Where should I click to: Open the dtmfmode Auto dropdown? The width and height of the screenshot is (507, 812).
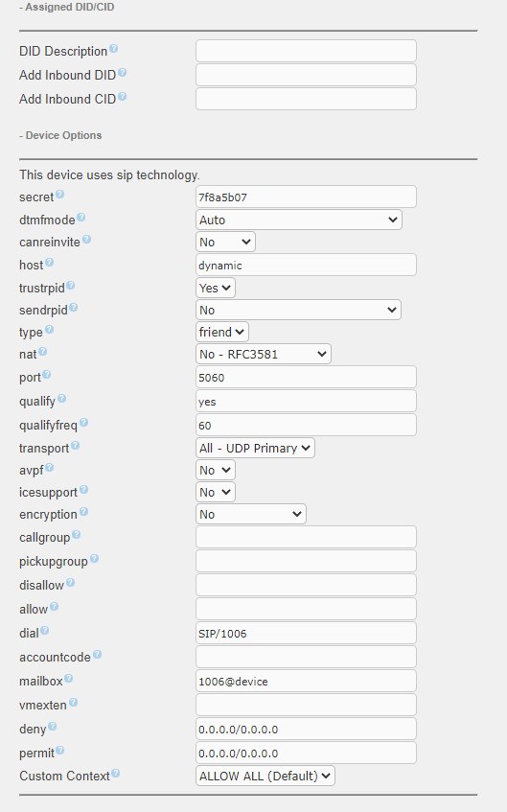click(x=299, y=220)
